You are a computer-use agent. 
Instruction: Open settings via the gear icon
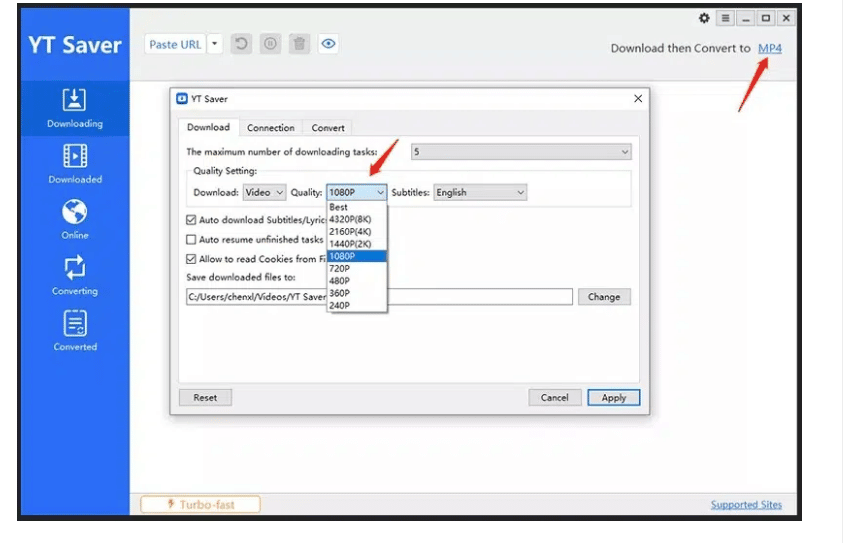pos(704,18)
